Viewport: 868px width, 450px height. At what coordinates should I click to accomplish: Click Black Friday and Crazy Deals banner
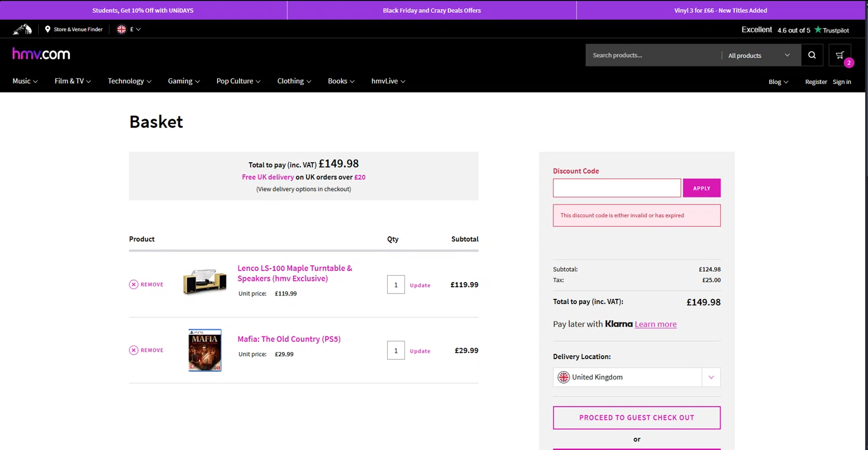[x=432, y=10]
